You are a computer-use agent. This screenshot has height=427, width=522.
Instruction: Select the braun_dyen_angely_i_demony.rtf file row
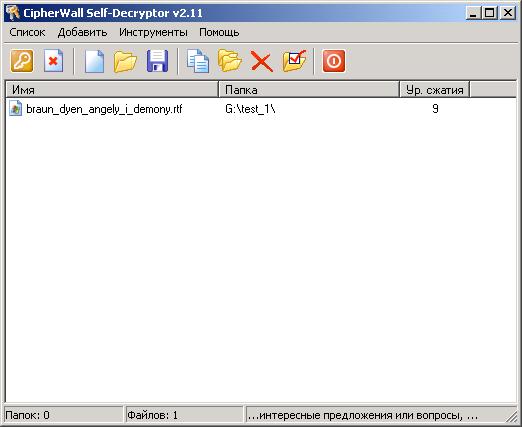tap(261, 109)
